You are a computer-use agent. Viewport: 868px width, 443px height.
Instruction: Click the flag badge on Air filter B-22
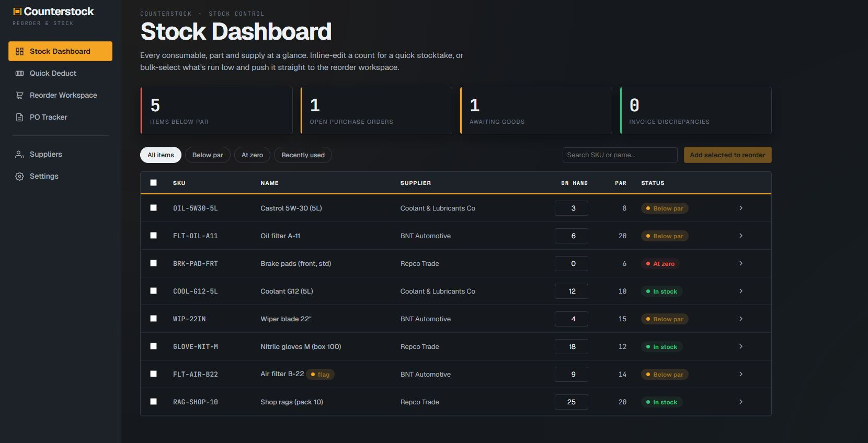point(321,374)
